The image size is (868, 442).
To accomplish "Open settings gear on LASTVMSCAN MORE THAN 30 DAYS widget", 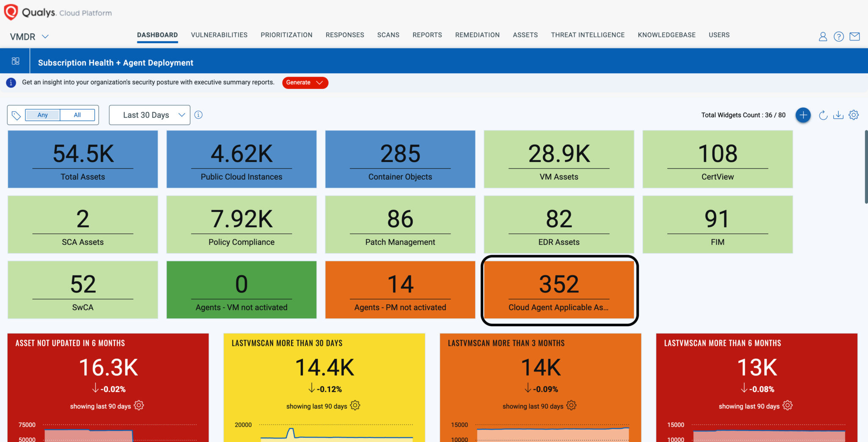I will [355, 406].
